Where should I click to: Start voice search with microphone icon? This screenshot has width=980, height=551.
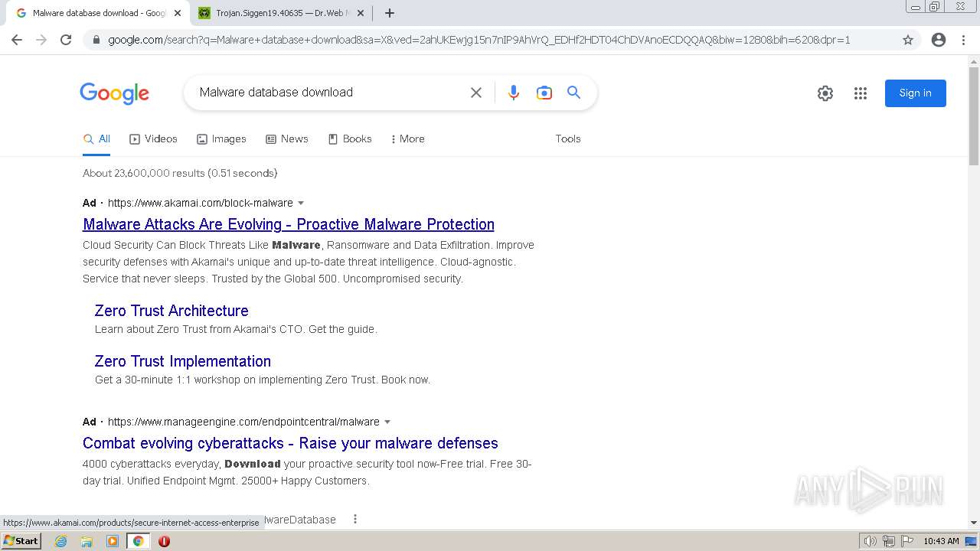tap(514, 93)
